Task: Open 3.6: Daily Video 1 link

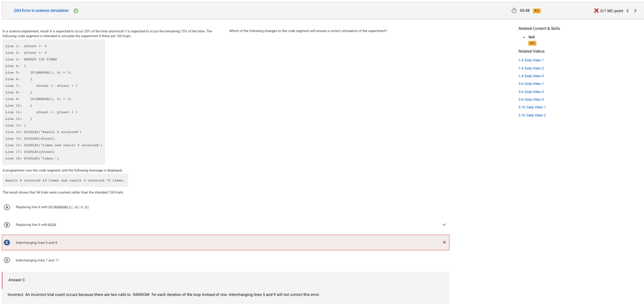Action: 531,84
